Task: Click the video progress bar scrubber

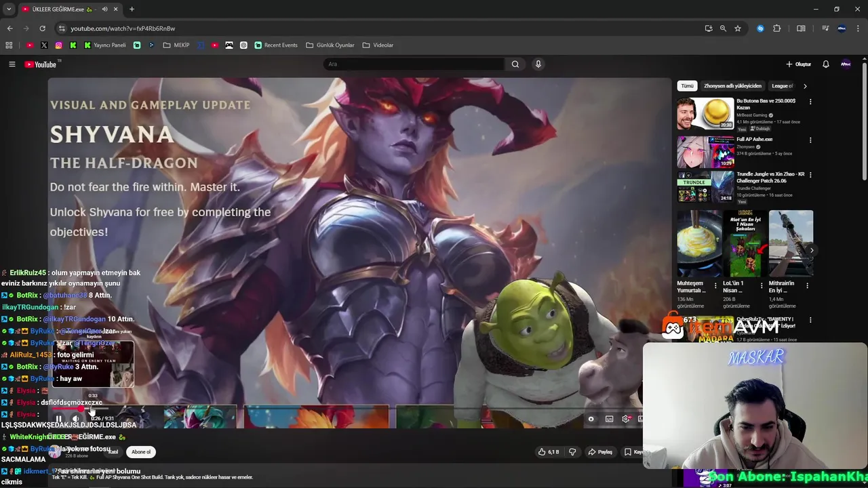Action: [x=81, y=409]
